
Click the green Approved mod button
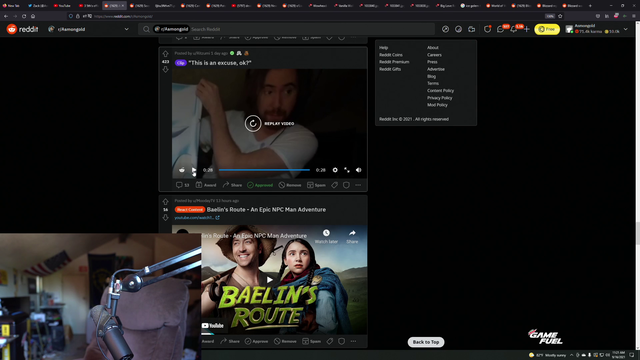click(260, 185)
